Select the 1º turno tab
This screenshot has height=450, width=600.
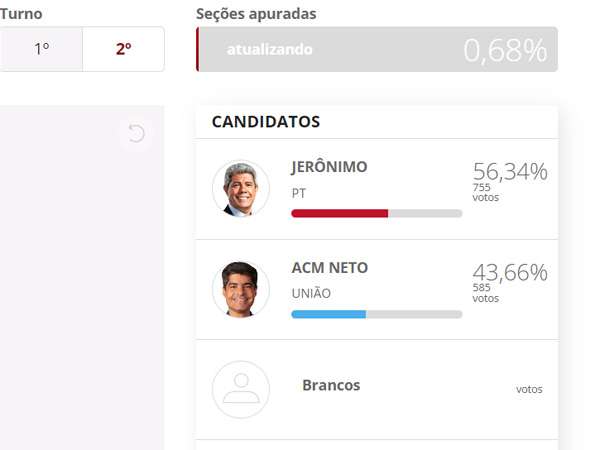tap(41, 49)
